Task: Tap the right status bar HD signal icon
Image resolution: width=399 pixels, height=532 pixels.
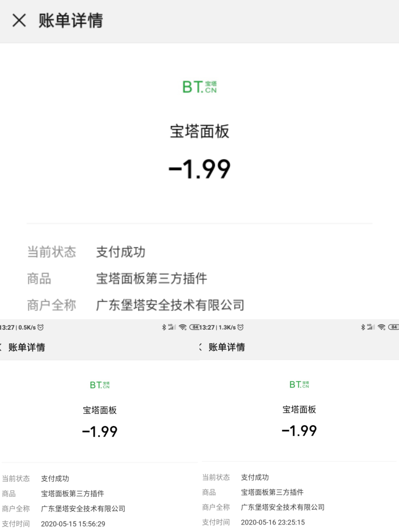Action: click(371, 327)
